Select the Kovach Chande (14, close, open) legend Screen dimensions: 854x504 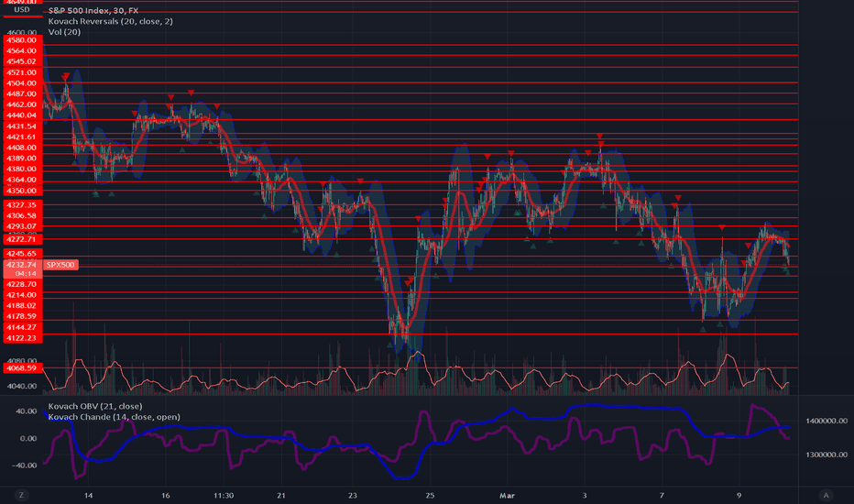114,417
